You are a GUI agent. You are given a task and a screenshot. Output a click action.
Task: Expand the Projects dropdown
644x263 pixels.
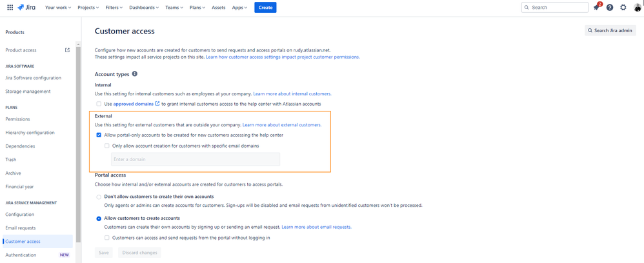[x=88, y=7]
